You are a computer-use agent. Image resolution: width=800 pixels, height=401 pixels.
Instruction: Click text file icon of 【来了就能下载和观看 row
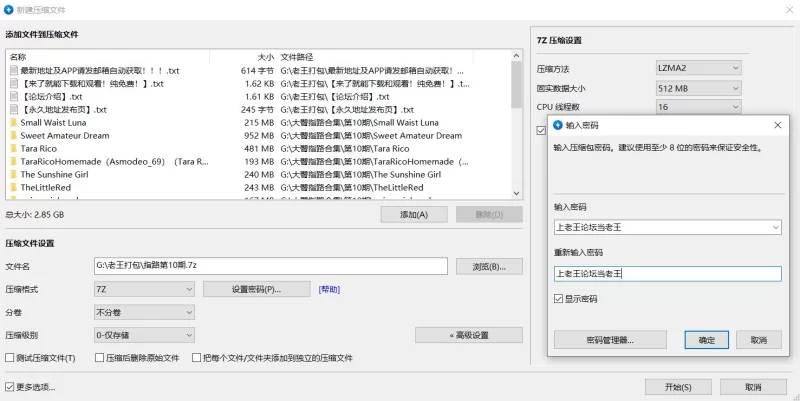tap(14, 84)
